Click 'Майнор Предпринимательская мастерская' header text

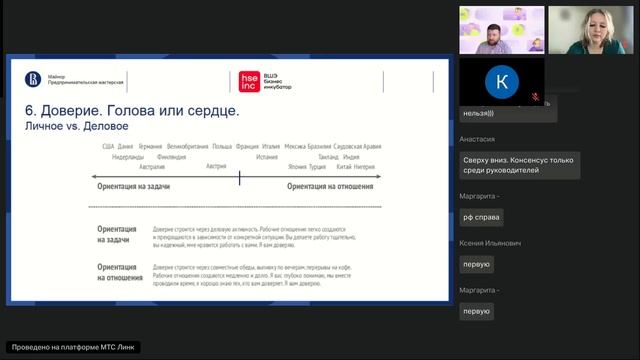(x=85, y=80)
